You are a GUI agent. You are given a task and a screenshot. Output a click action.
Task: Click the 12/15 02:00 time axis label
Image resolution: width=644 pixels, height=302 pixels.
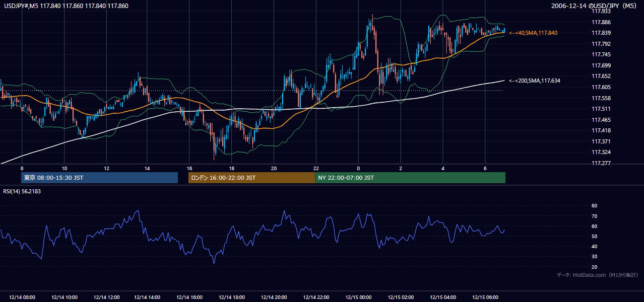[401, 297]
